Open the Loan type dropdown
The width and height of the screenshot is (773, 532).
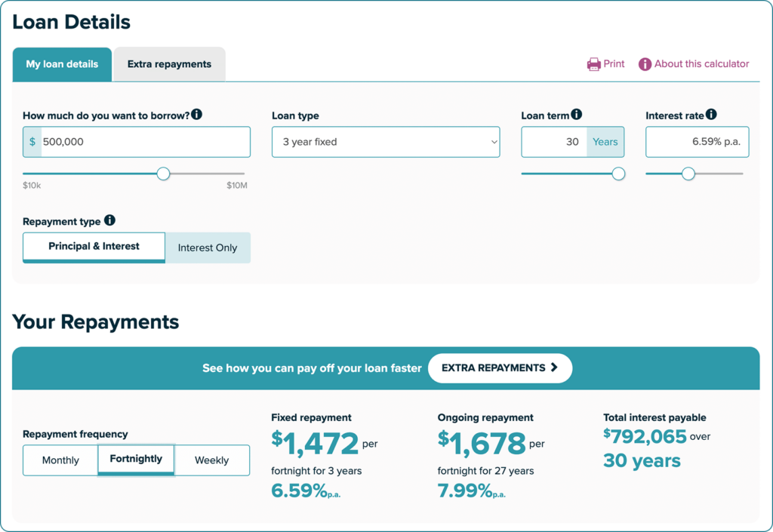[386, 142]
